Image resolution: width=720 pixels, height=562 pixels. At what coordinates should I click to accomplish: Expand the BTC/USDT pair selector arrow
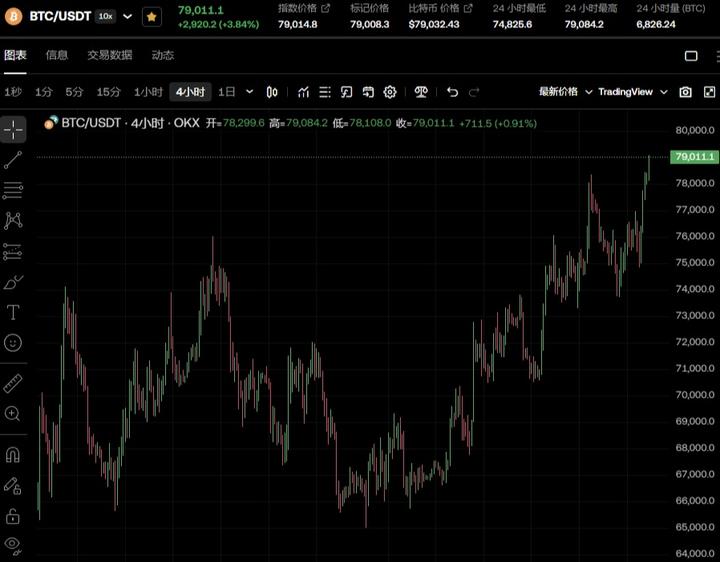pos(127,16)
